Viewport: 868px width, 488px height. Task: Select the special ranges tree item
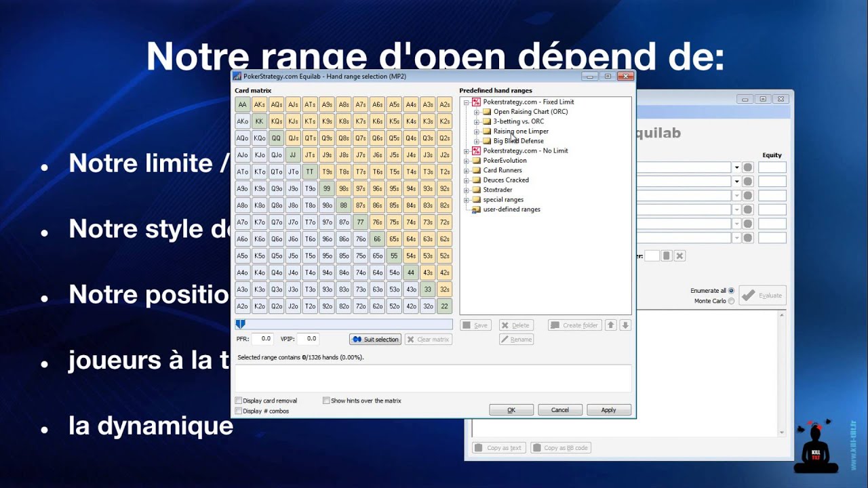[503, 200]
